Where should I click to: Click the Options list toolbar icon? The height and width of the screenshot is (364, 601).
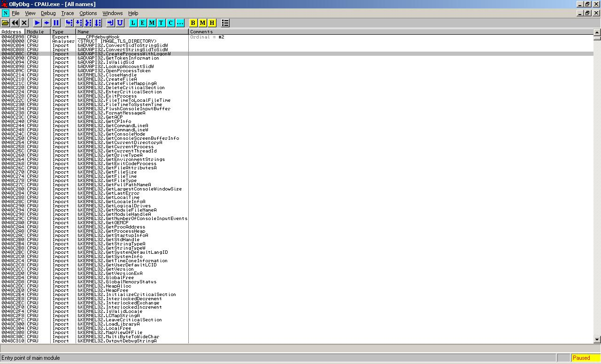pos(225,23)
